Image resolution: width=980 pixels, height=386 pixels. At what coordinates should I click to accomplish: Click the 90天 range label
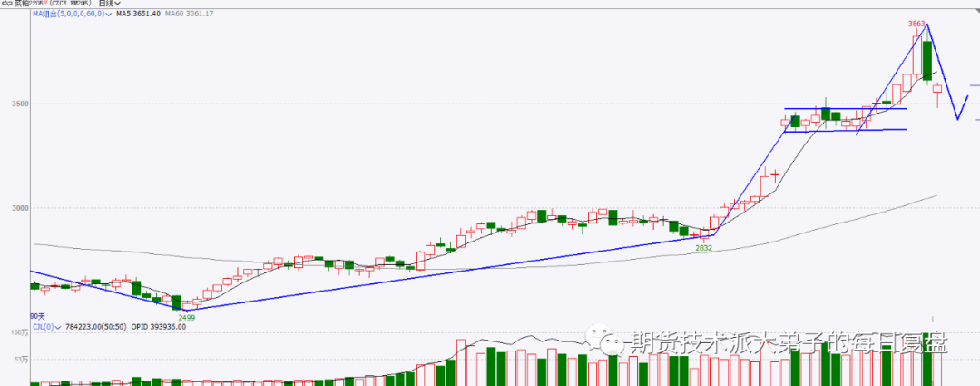(38, 317)
